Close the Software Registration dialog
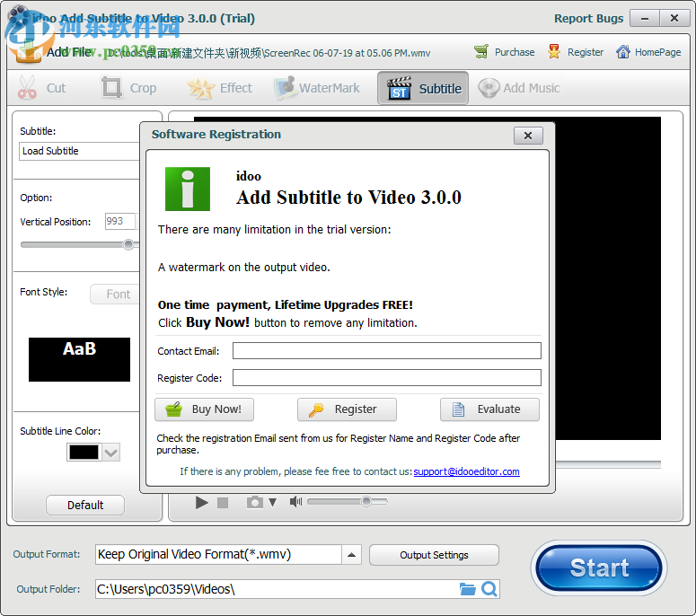Screen dimensions: 696x616 [528, 136]
